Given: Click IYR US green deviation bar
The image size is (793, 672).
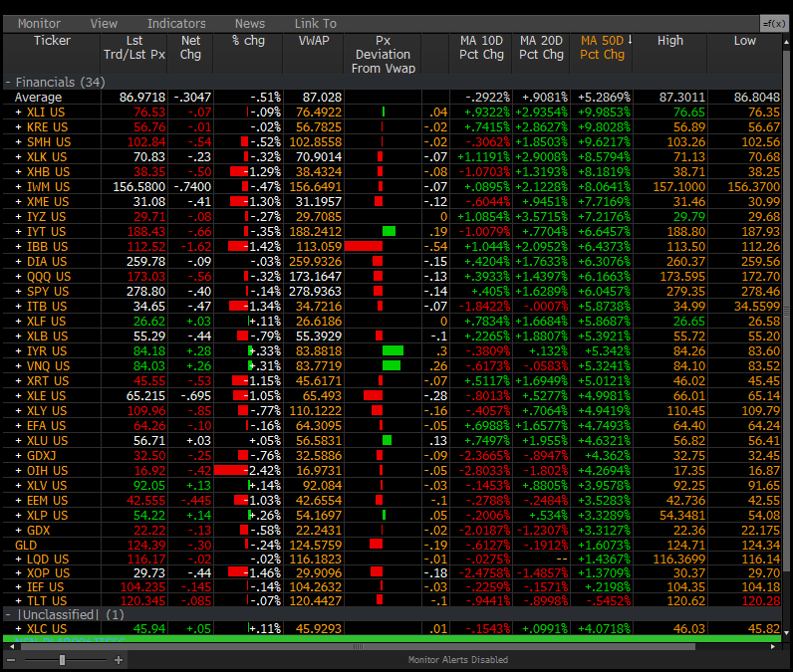Looking at the screenshot, I should (393, 350).
